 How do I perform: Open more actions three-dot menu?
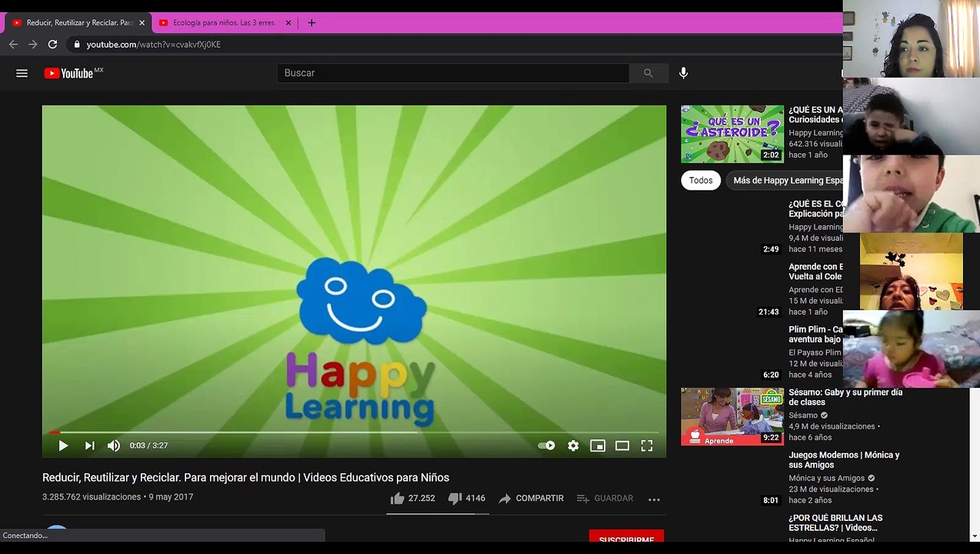(x=654, y=499)
